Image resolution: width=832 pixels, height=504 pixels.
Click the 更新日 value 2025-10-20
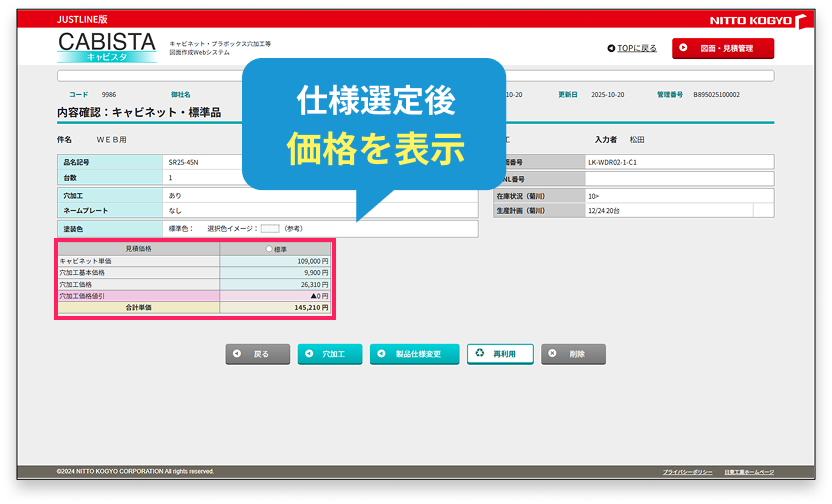coord(608,94)
